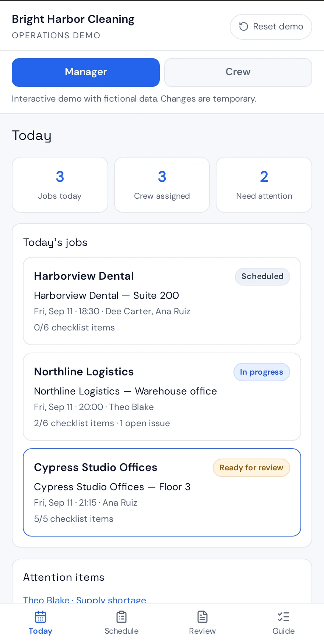Tap the Schedule clipboard icon in the bottom bar
The height and width of the screenshot is (644, 324).
coord(121,617)
